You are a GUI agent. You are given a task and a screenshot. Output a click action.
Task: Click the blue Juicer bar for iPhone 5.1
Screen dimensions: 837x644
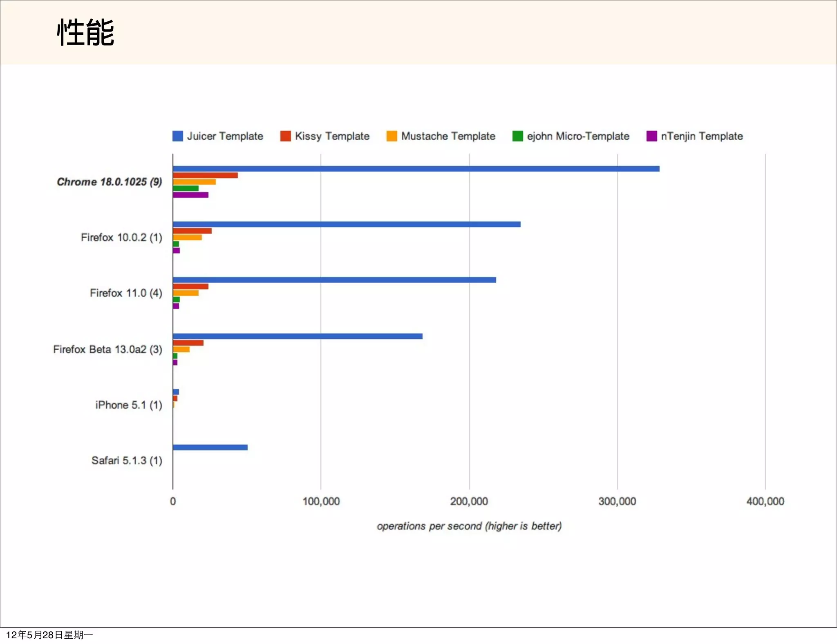[176, 392]
